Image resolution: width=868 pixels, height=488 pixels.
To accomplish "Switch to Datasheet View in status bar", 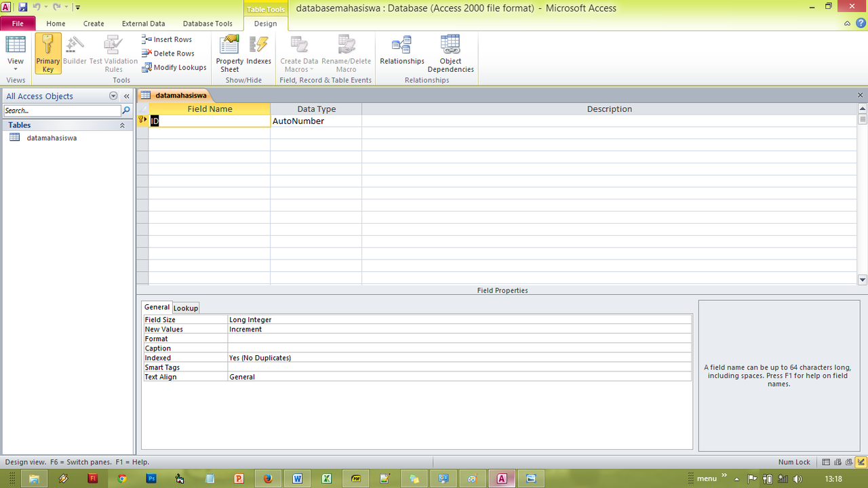I will point(826,462).
